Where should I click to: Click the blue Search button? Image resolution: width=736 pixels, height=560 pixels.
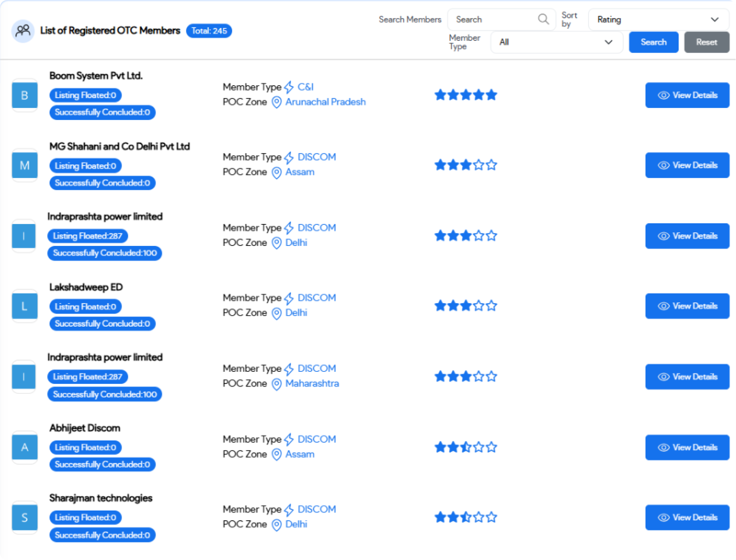pos(654,42)
